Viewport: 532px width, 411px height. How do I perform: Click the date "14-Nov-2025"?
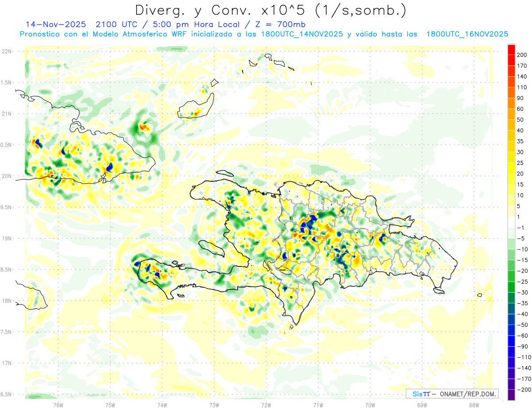pyautogui.click(x=56, y=24)
